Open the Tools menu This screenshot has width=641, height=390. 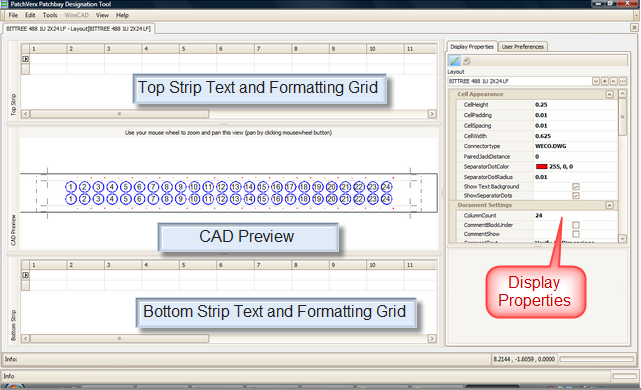click(x=50, y=15)
